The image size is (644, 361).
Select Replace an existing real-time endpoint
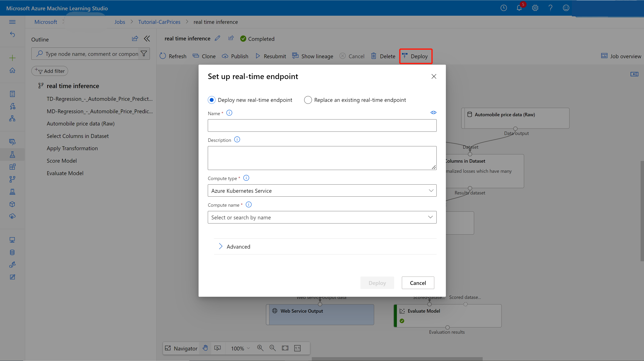tap(307, 100)
